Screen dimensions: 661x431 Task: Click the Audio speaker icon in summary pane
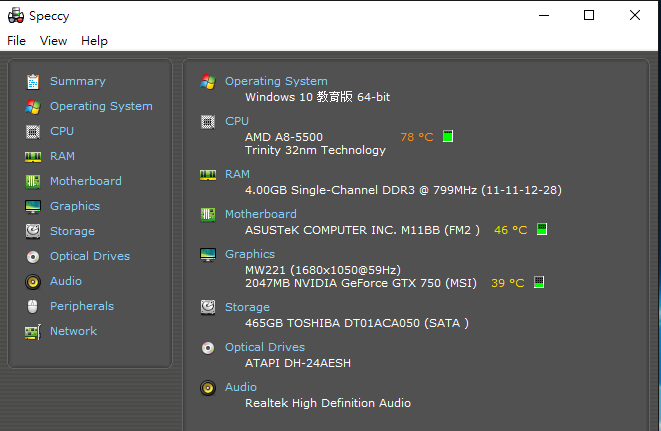point(208,388)
